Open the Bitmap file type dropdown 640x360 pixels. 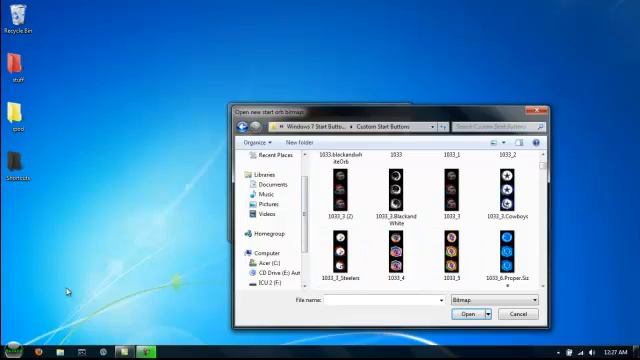[x=494, y=300]
